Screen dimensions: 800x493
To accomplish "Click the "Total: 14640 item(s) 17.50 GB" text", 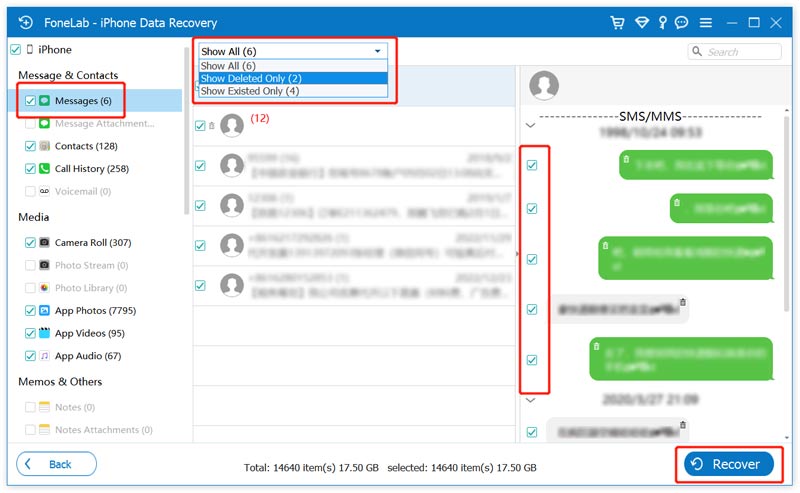I will pos(311,467).
